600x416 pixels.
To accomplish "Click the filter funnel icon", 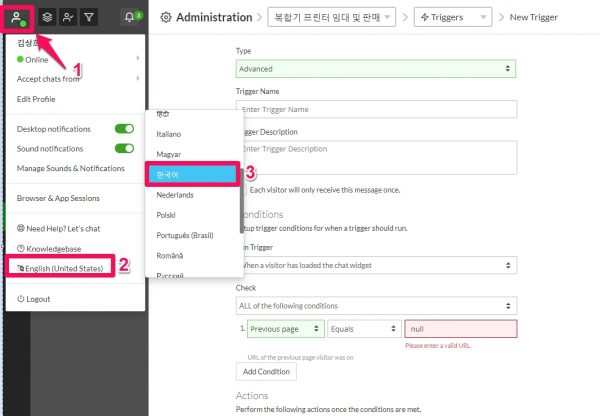I will (x=89, y=17).
